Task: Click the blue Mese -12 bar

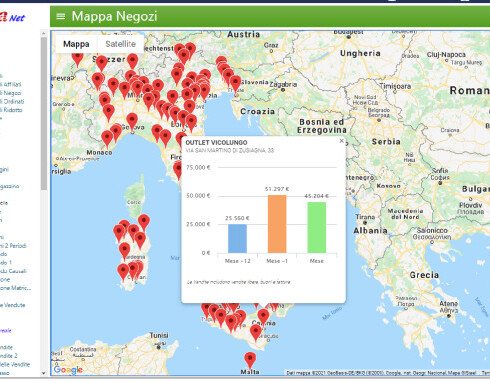Action: [x=237, y=238]
